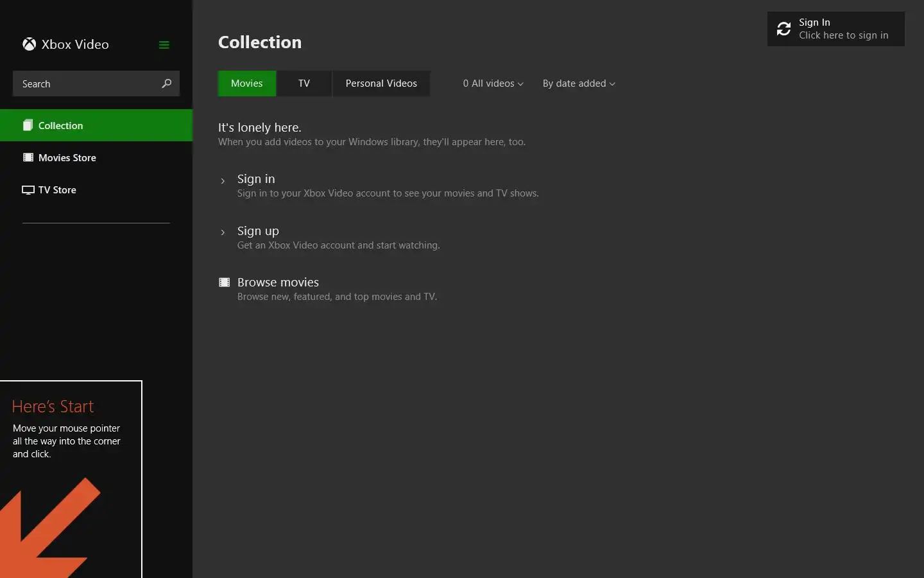Click "Get an Xbox Video account" description
Screen dimensions: 924x578
(339, 245)
